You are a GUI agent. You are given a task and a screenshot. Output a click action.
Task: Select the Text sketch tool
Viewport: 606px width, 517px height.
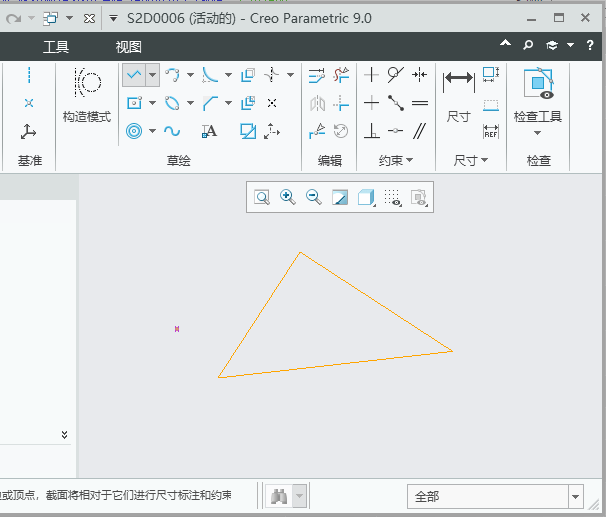(209, 131)
